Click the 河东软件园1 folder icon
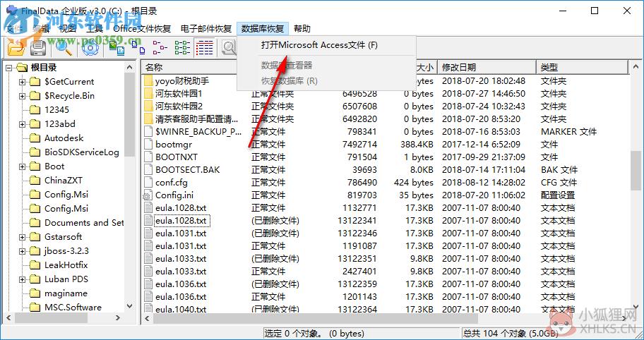Image resolution: width=644 pixels, height=340 pixels. coord(149,94)
